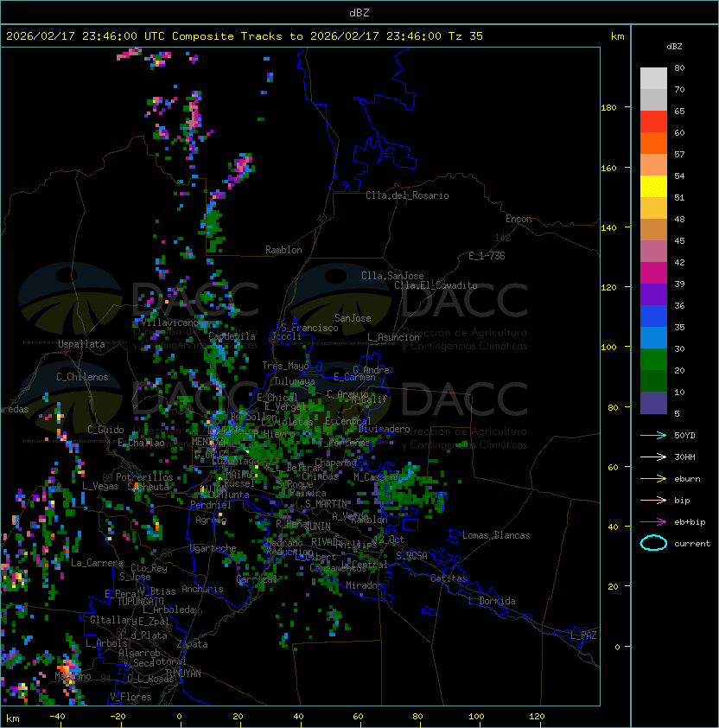The width and height of the screenshot is (719, 728).
Task: Click the magenta eb+bip arrow in legend
Action: (653, 522)
